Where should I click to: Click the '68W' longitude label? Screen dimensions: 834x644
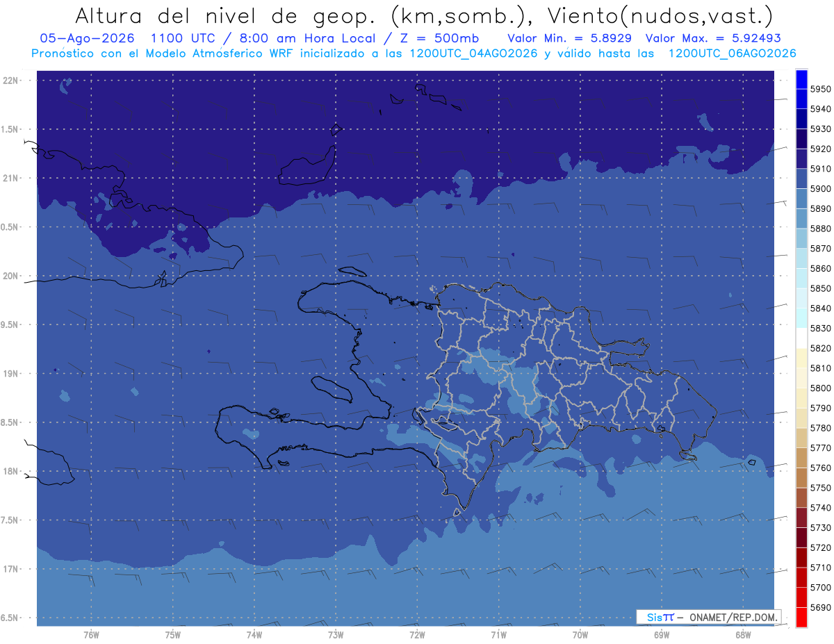point(743,635)
